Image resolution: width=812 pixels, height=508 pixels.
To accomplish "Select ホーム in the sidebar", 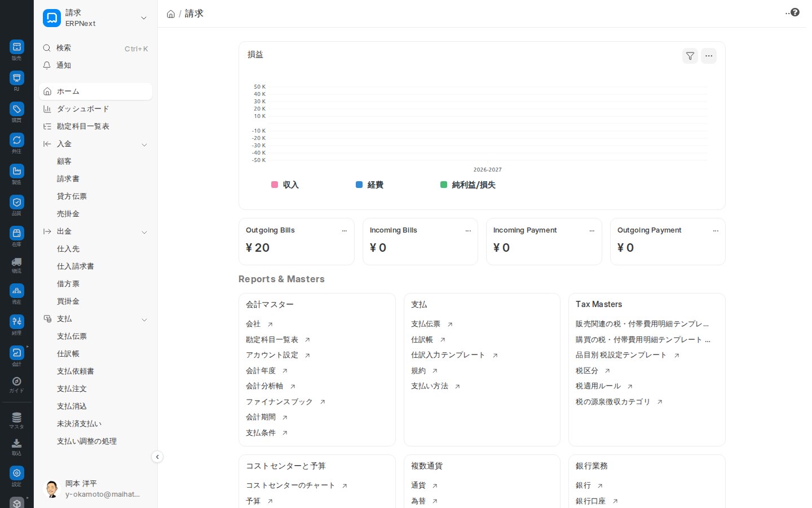I will (95, 91).
